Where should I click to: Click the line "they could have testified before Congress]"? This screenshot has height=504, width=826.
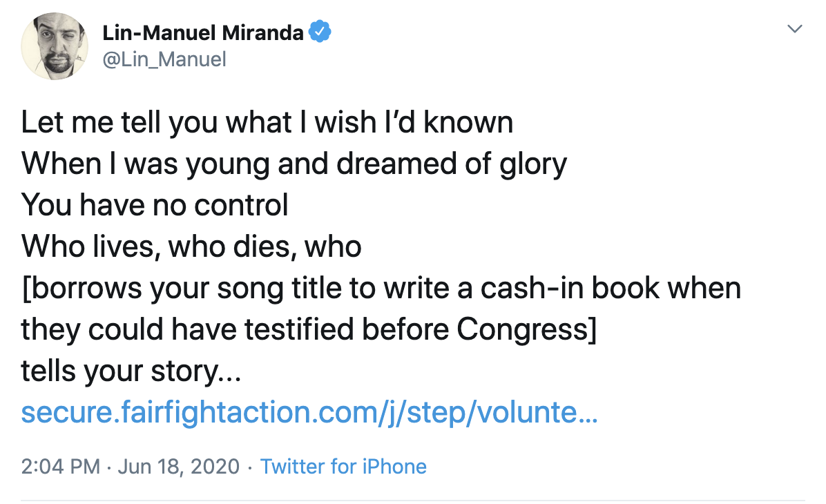tap(309, 329)
